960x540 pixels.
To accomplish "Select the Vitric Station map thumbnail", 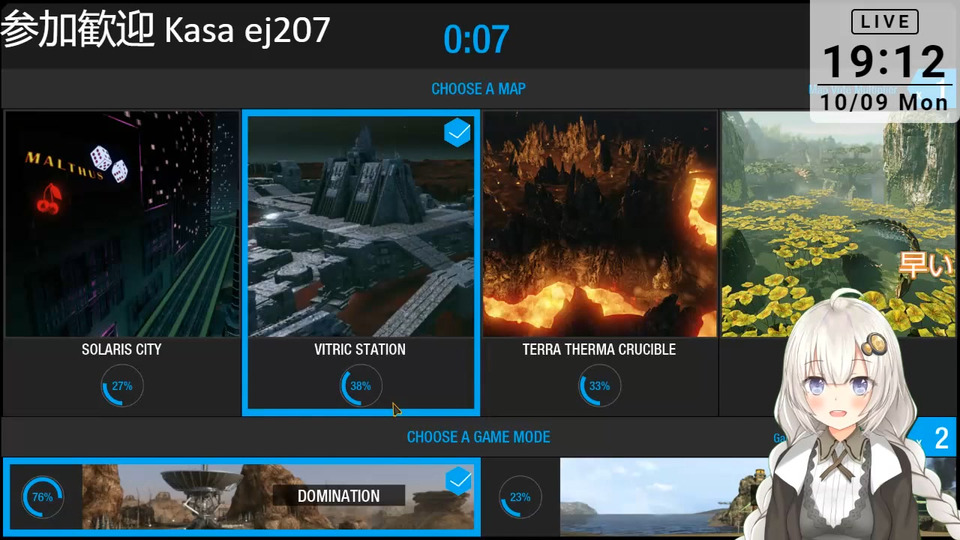I will [x=361, y=226].
